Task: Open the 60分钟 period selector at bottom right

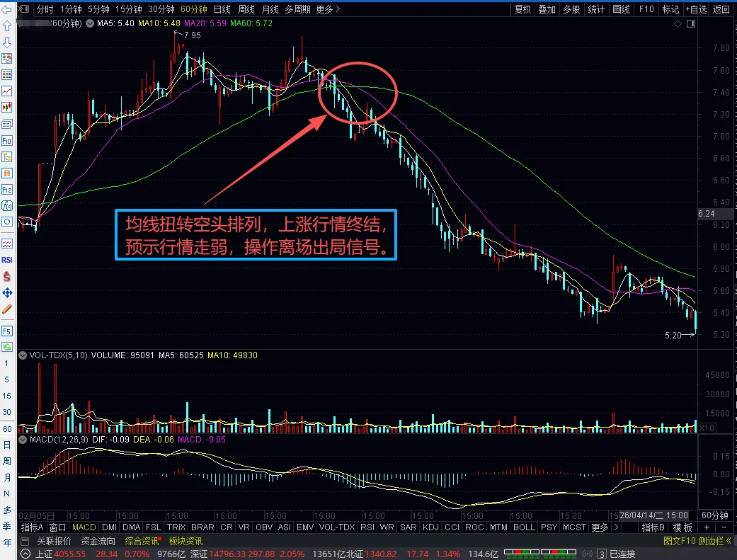Action: pos(715,515)
